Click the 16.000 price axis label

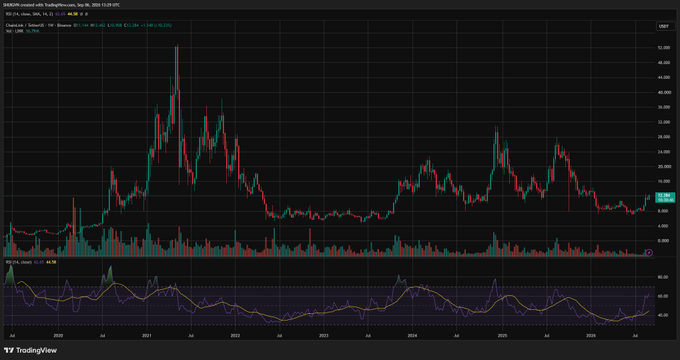[x=664, y=181]
